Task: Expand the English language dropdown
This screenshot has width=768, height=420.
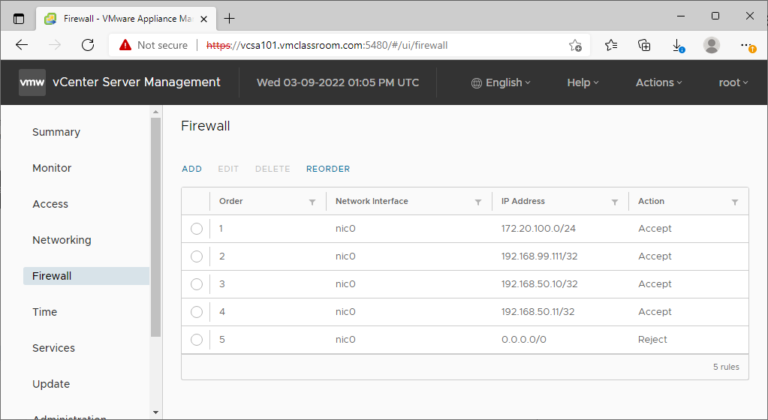Action: point(501,83)
